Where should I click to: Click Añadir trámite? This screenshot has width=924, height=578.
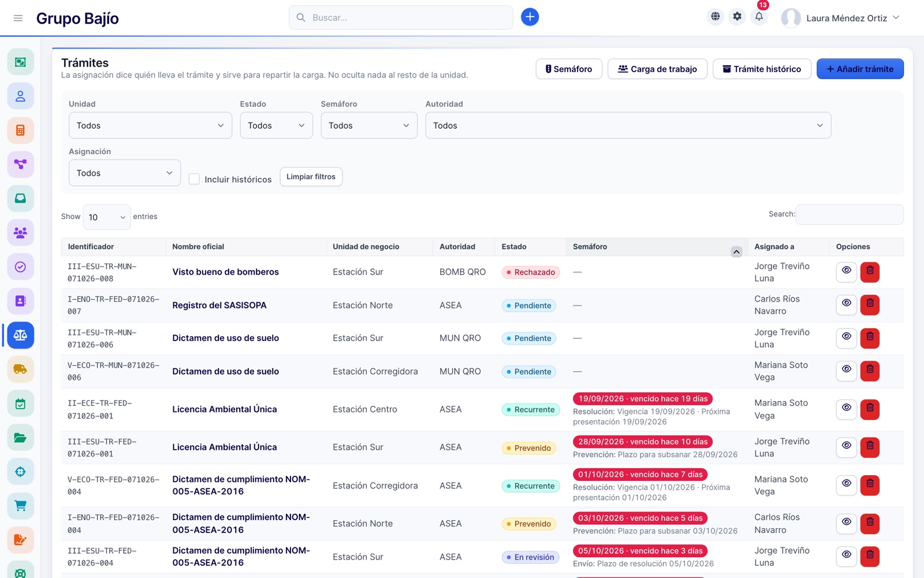[860, 69]
